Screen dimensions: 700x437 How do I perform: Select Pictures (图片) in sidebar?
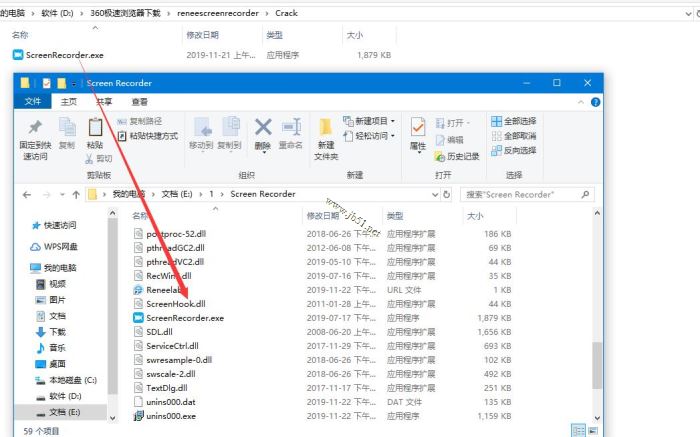tap(51, 300)
